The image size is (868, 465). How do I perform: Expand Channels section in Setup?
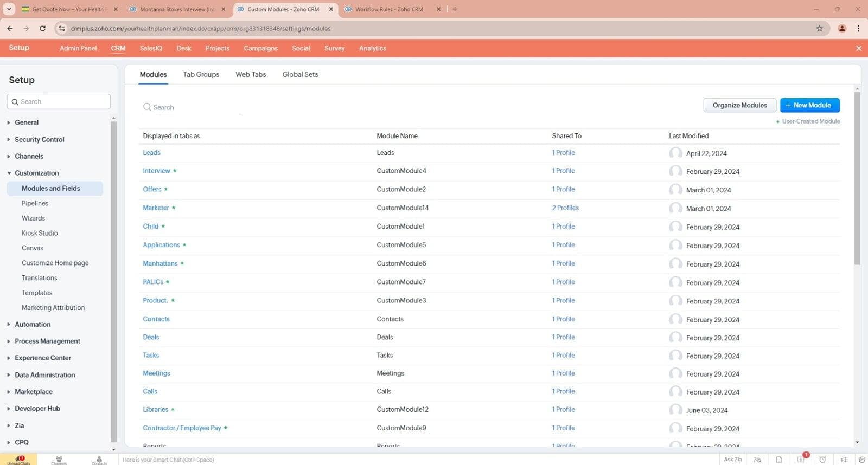[x=29, y=156]
